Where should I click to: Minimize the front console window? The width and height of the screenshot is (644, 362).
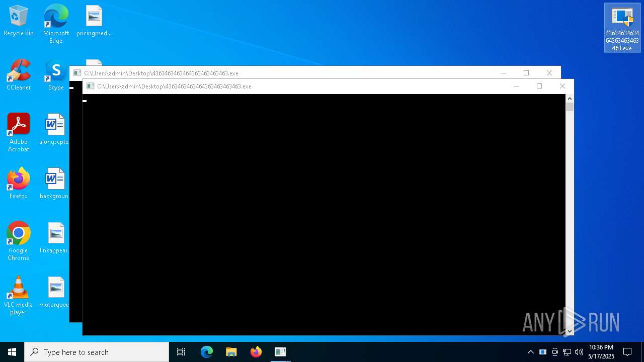[516, 86]
